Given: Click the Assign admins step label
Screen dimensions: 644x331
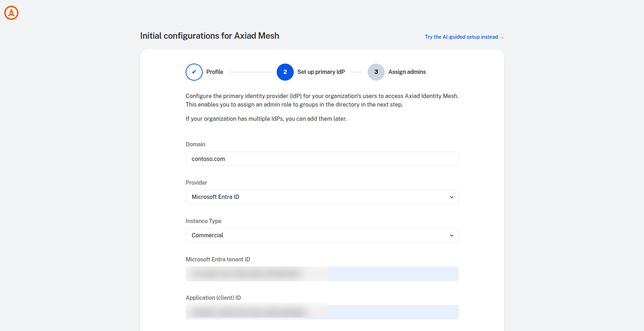Looking at the screenshot, I should point(407,72).
